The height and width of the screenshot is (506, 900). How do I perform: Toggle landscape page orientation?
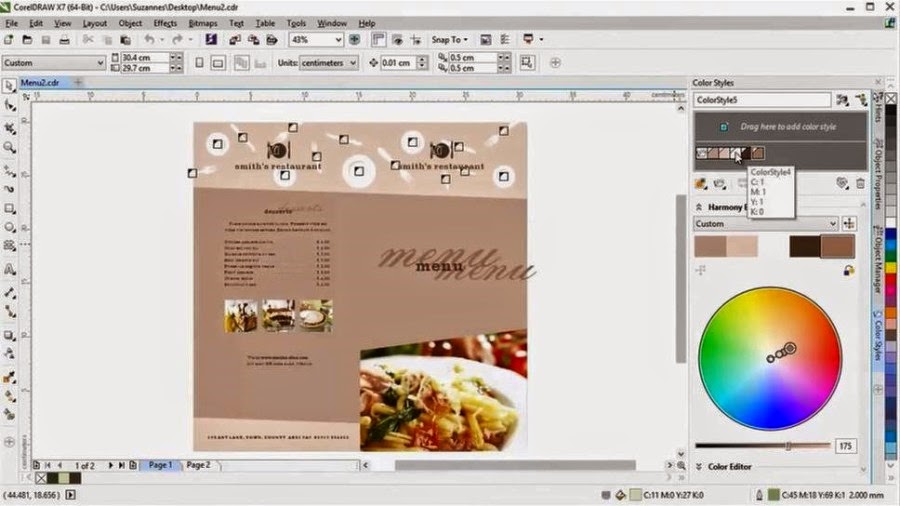click(x=218, y=63)
